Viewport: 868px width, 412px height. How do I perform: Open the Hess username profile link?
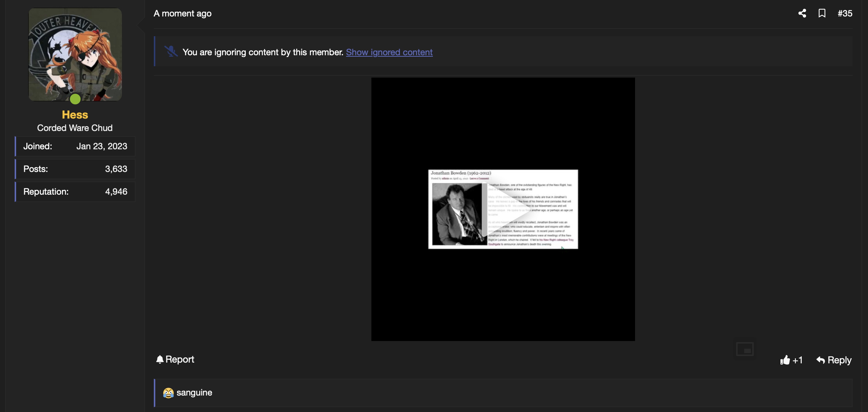pyautogui.click(x=75, y=115)
